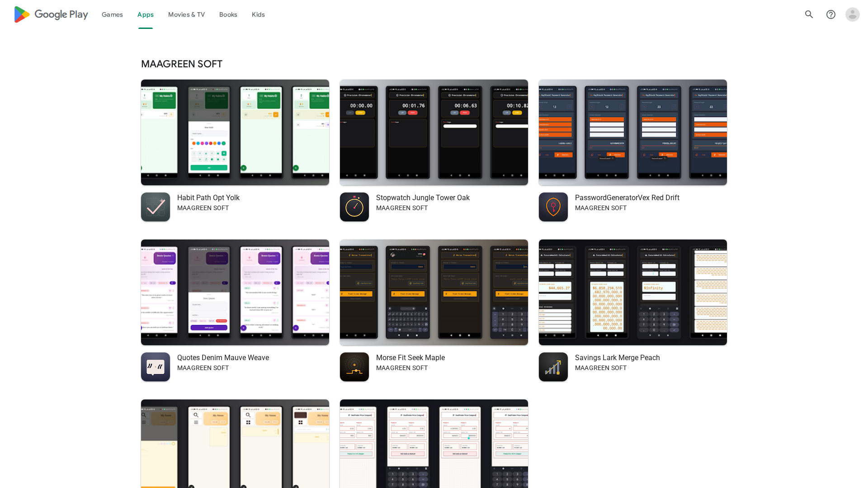Switch to the Movies & TV tab

186,14
